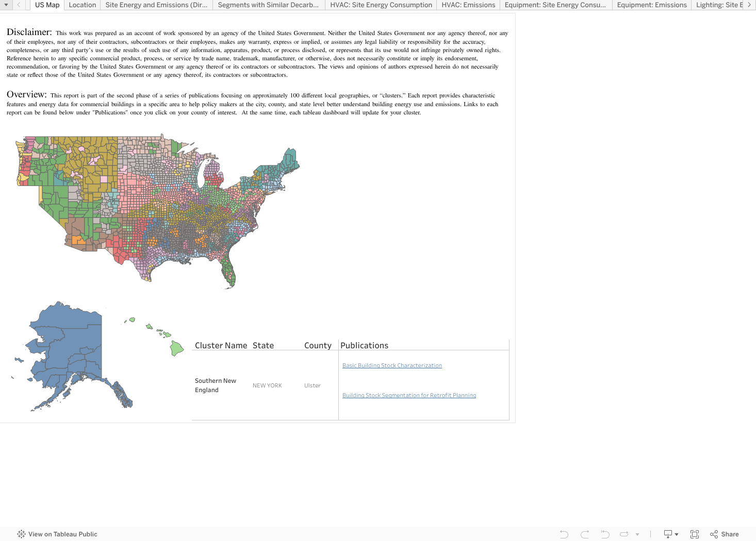Click the 'Overview:' heading text

(27, 95)
